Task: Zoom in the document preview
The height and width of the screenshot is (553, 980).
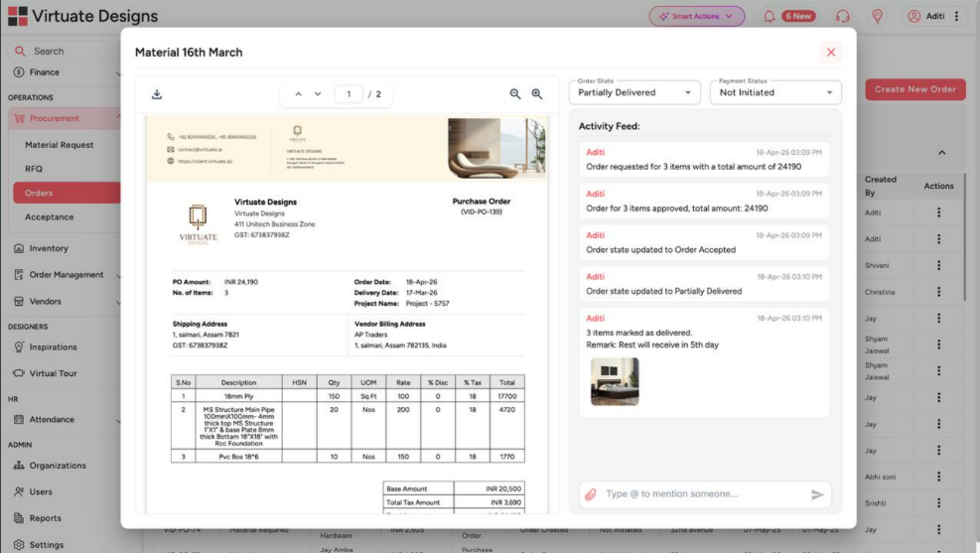Action: (x=537, y=93)
